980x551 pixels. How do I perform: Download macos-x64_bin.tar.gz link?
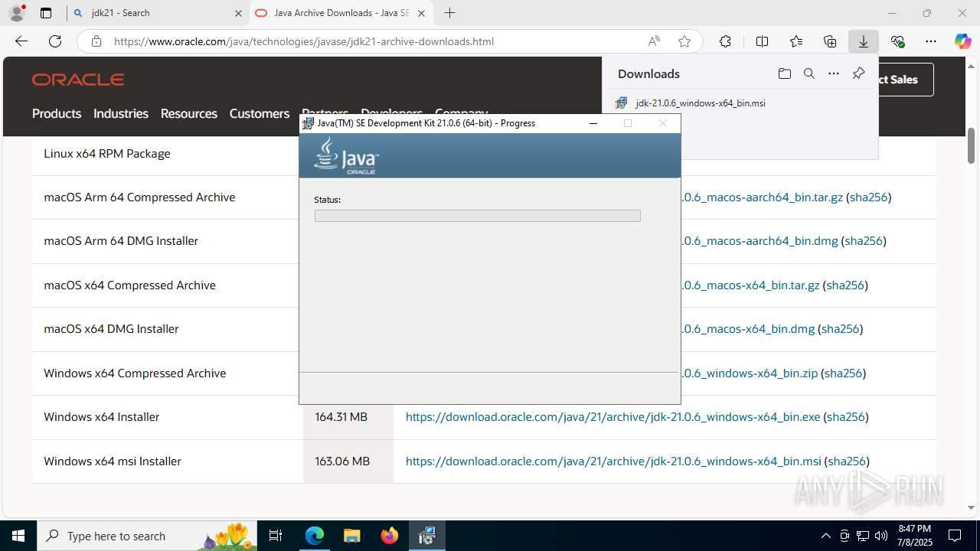coord(750,285)
